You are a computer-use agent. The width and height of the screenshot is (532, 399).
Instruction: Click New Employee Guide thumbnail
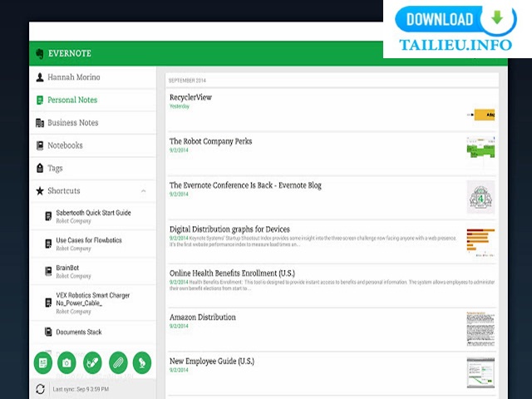[x=480, y=373]
